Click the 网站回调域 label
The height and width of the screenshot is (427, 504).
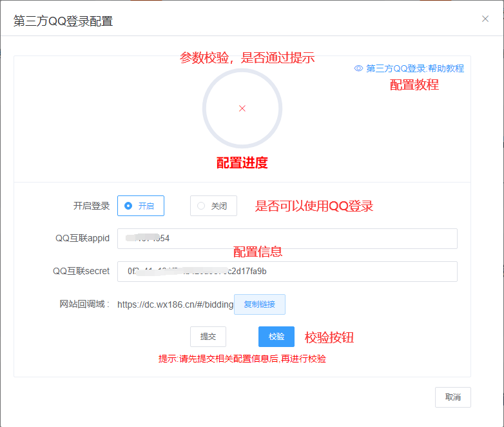(84, 304)
